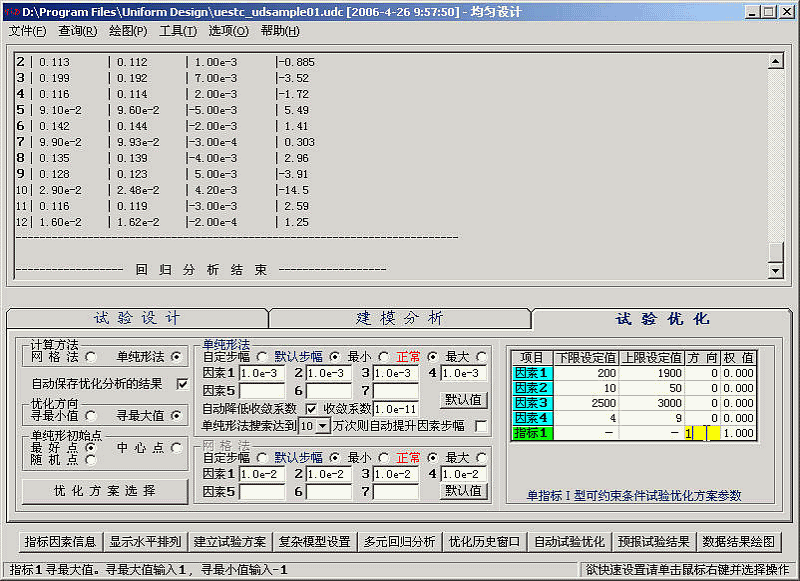This screenshot has height=581, width=800.
Task: Click the output pane scroll-up arrow
Action: pos(774,62)
